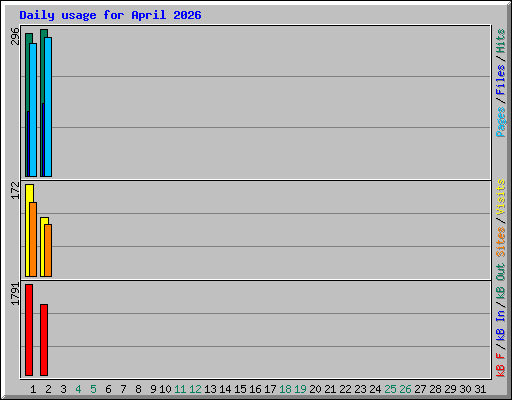This screenshot has width=512, height=400.
Task: Click day label 27 on the x-axis
Action: [420, 389]
